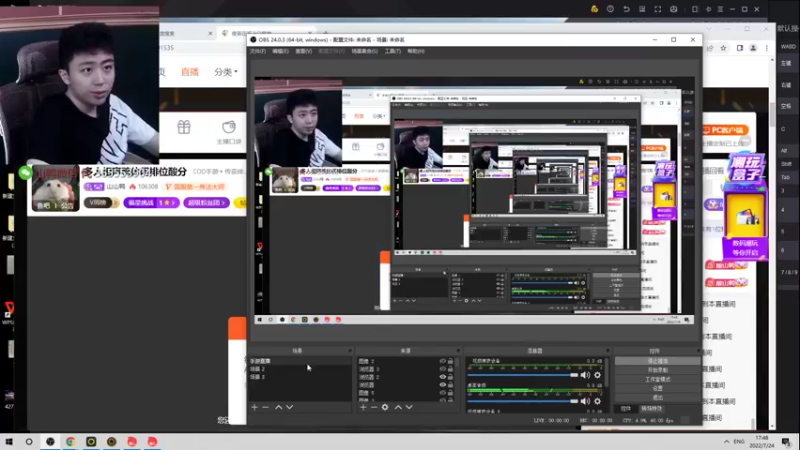The width and height of the screenshot is (800, 450).
Task: Open OBS 设置 settings button
Action: pos(657,388)
